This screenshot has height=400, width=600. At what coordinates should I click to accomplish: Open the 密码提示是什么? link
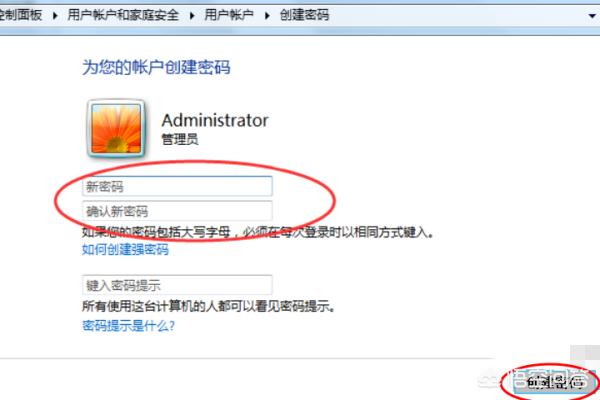(128, 326)
